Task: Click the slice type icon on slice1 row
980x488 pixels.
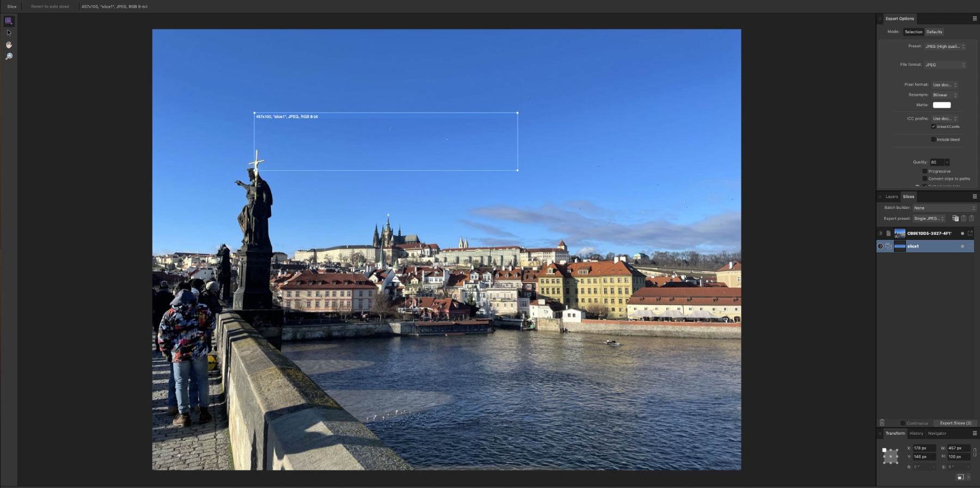Action: pos(889,246)
